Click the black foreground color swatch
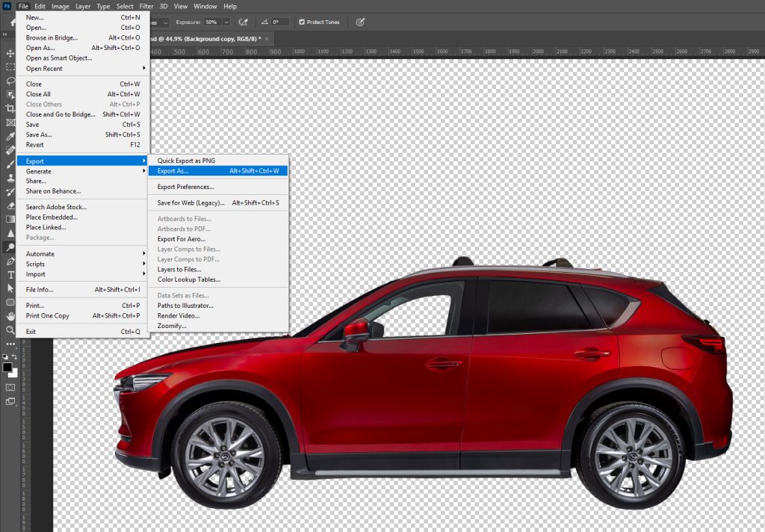Screen dimensions: 765x532 click(7, 368)
